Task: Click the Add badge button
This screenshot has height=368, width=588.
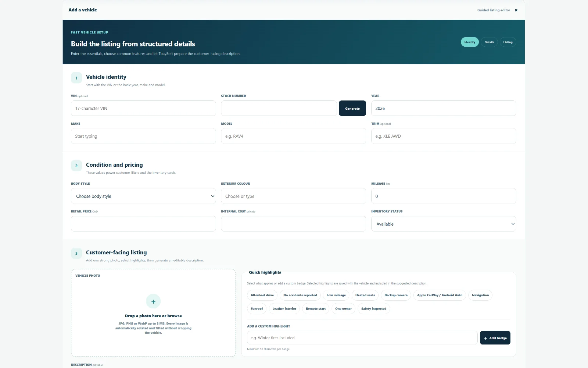Action: click(495, 338)
